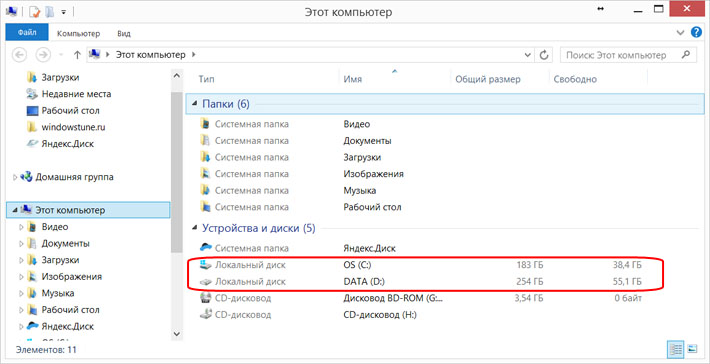Screen dimensions: 710x364
Task: Select the Изображения folder icon in list
Action: [206, 174]
